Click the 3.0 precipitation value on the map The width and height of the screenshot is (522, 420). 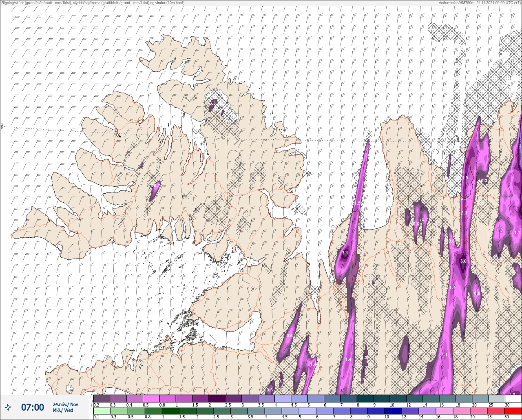(x=463, y=261)
